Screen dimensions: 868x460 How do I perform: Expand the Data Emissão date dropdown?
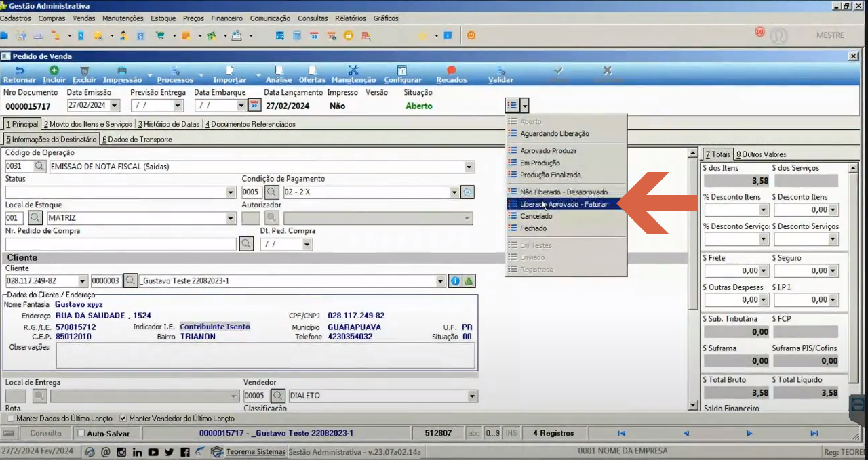[x=115, y=106]
